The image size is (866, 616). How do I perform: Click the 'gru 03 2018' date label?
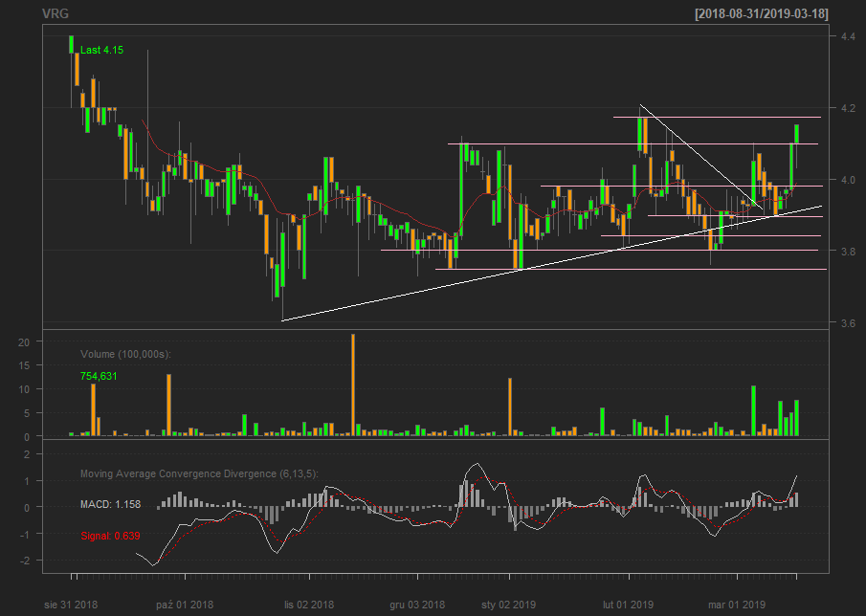[417, 605]
